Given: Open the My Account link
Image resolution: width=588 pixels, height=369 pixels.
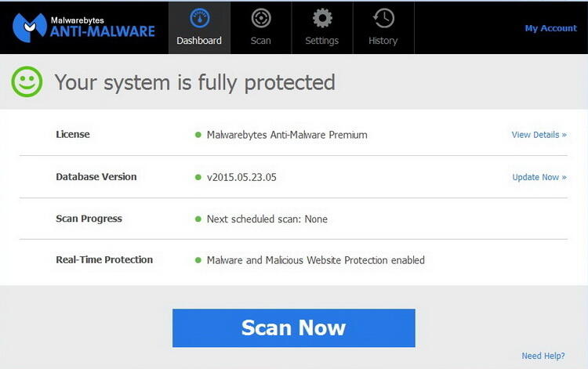Looking at the screenshot, I should pos(550,28).
